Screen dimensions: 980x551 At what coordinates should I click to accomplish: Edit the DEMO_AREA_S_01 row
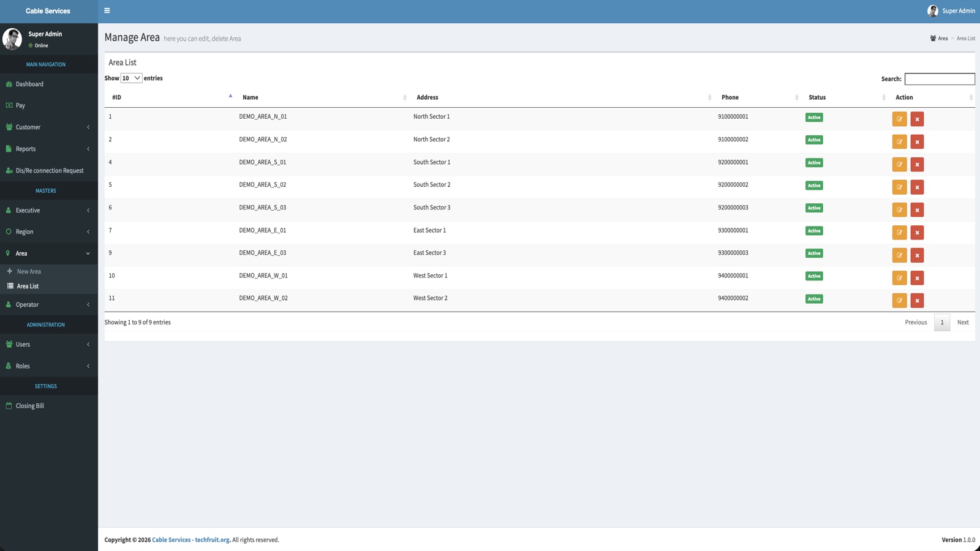click(x=899, y=164)
